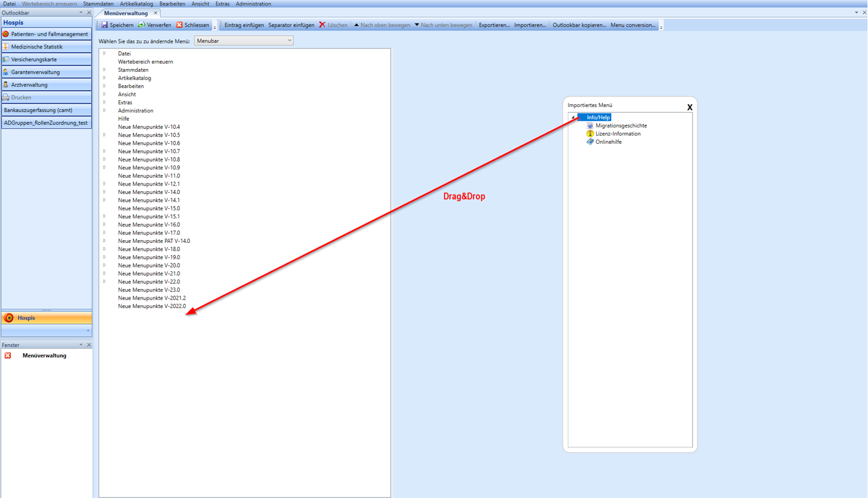Open the Fenster panel options arrow

(x=81, y=345)
